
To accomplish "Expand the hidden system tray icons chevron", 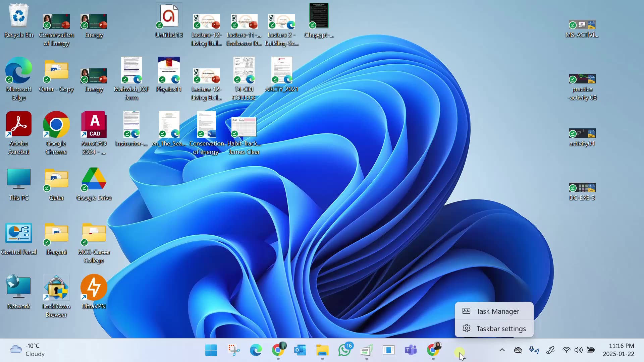I will [502, 350].
